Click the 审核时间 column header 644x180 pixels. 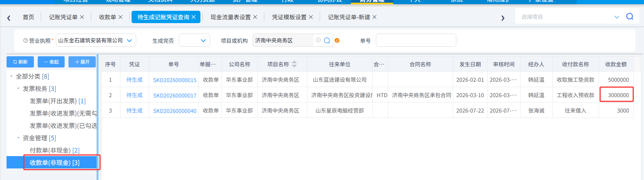tap(504, 64)
